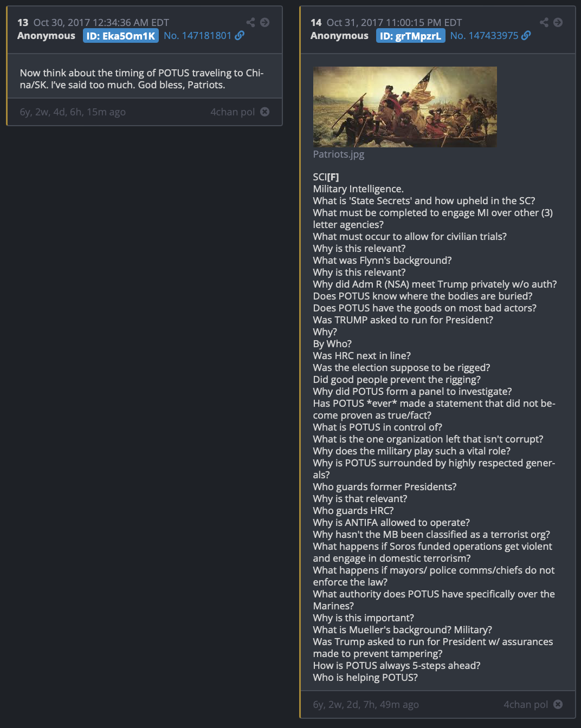Screen dimensions: 581x728
Task: Open post number 147181801 link
Action: tap(198, 35)
